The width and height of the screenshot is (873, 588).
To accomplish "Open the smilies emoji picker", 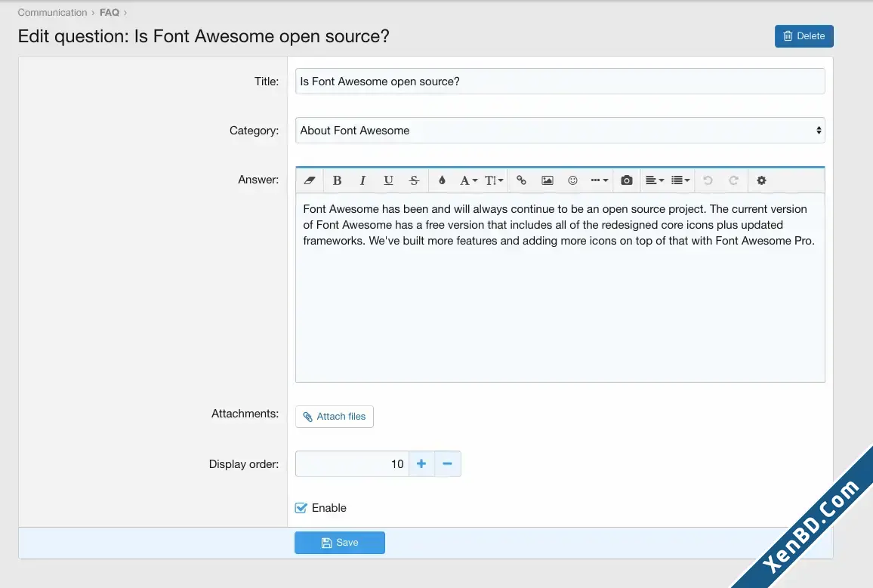I will [x=572, y=180].
